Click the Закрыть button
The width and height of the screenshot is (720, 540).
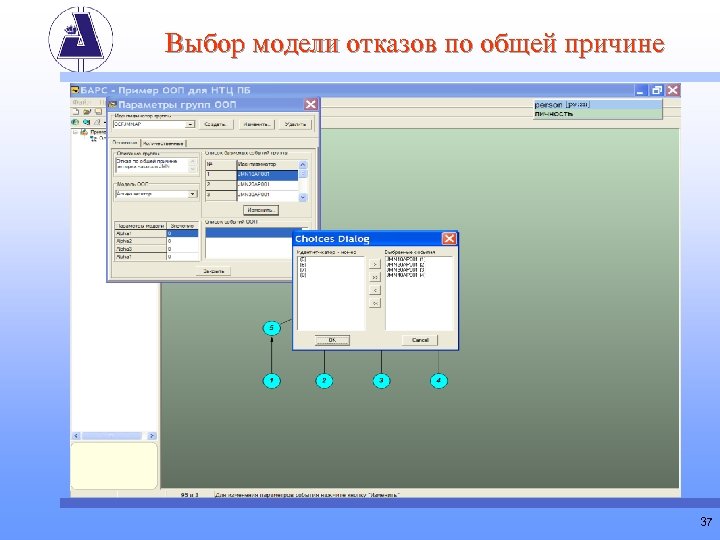(x=214, y=271)
